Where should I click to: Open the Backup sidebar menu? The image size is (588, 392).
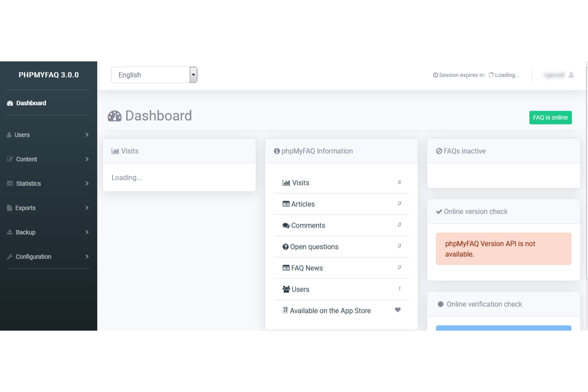(x=48, y=232)
